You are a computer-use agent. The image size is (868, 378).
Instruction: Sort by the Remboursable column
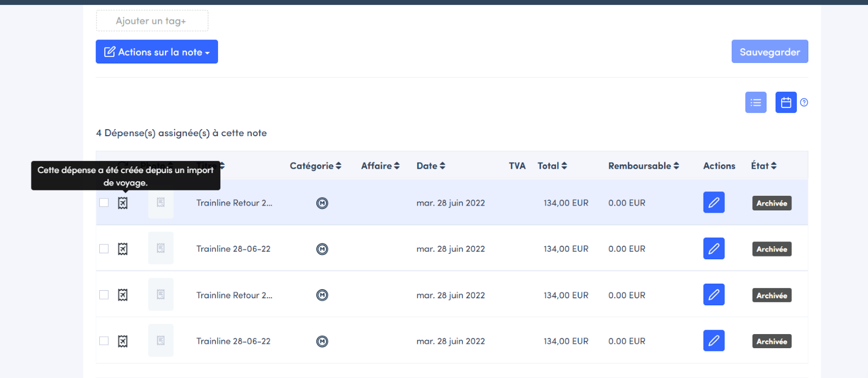643,165
